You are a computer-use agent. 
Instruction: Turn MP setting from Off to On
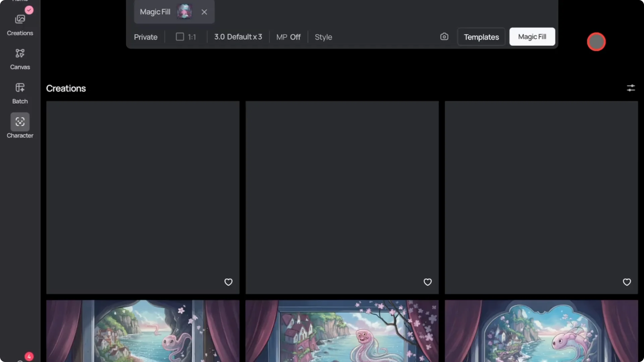(288, 37)
